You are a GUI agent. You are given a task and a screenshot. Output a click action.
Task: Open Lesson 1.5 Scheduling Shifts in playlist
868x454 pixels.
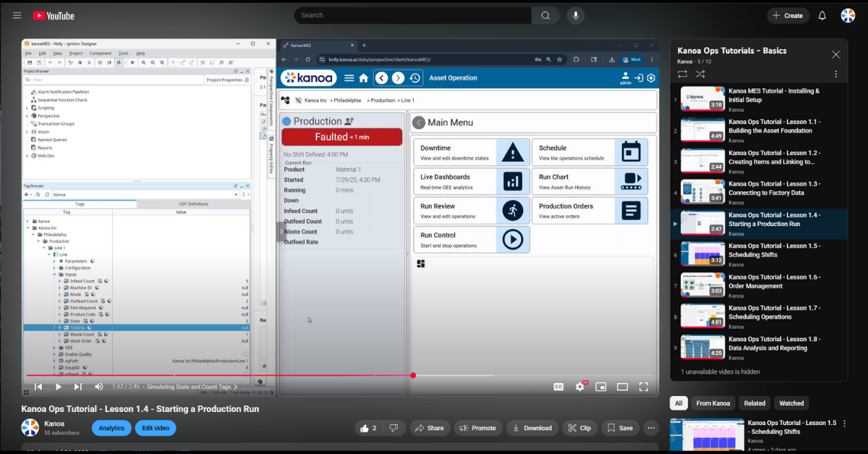(x=759, y=255)
